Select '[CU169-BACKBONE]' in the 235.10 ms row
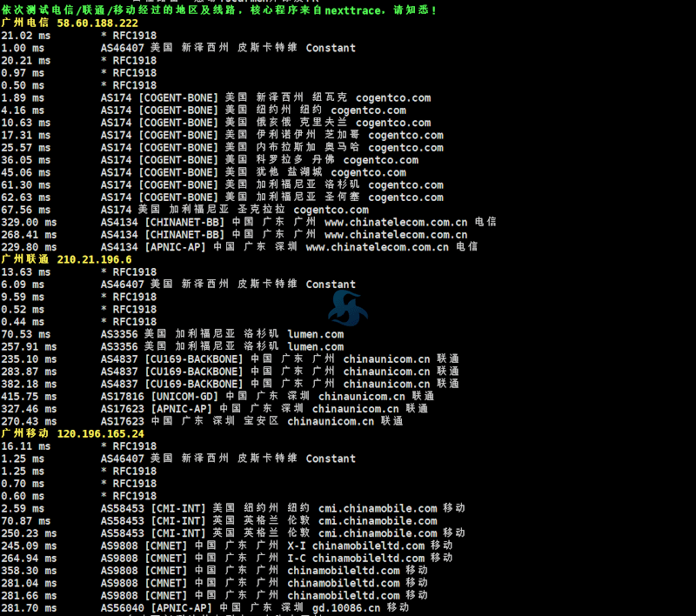Screen dimensions: 696x616 194,359
